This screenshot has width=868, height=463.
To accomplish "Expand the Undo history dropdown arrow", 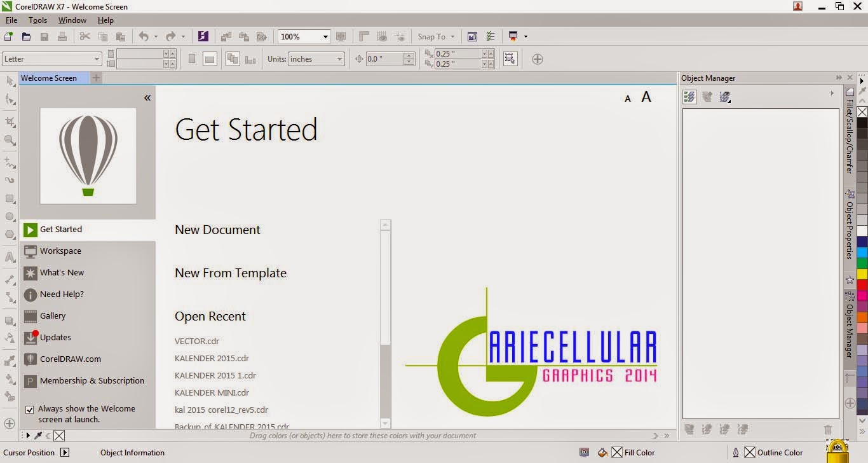I will pos(156,36).
